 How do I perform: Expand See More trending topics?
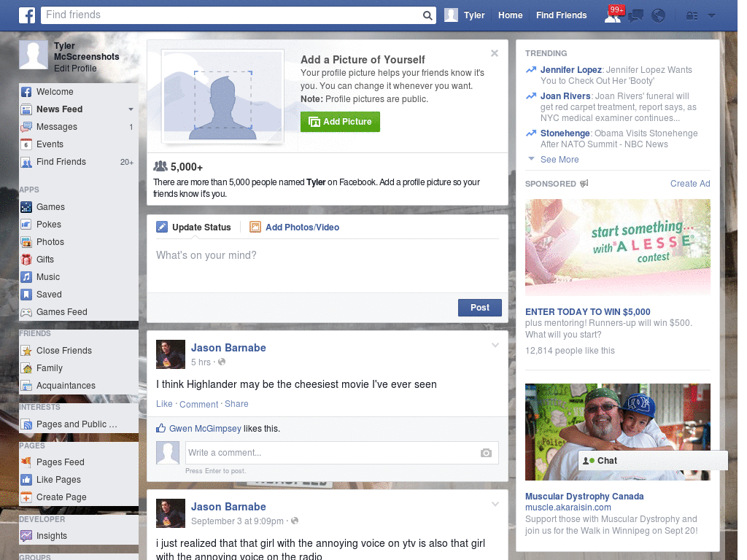pos(560,160)
